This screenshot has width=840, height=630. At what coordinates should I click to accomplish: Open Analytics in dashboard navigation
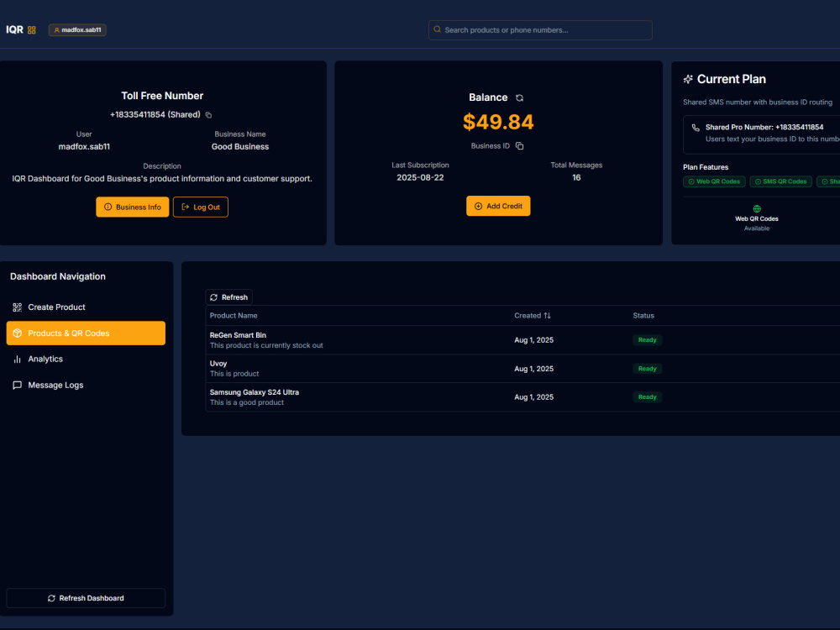tap(86, 359)
